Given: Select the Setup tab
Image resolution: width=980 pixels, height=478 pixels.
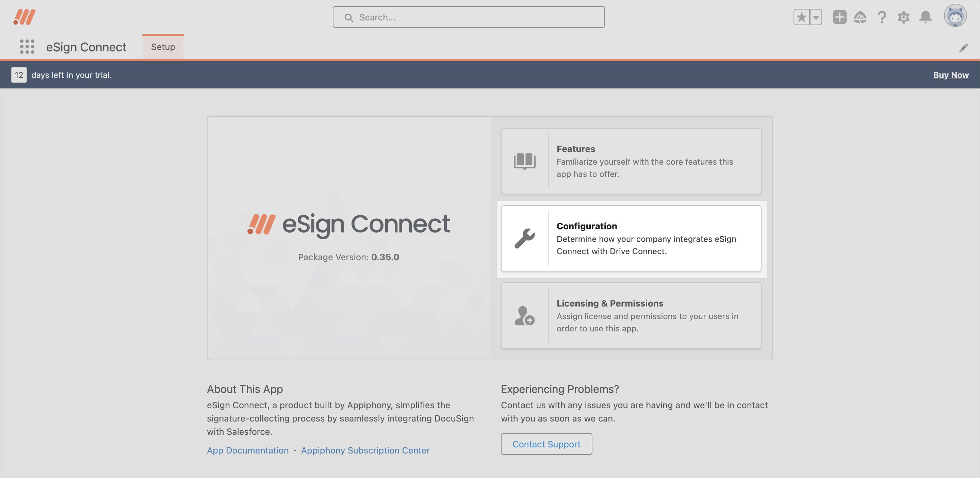Looking at the screenshot, I should click(x=163, y=47).
